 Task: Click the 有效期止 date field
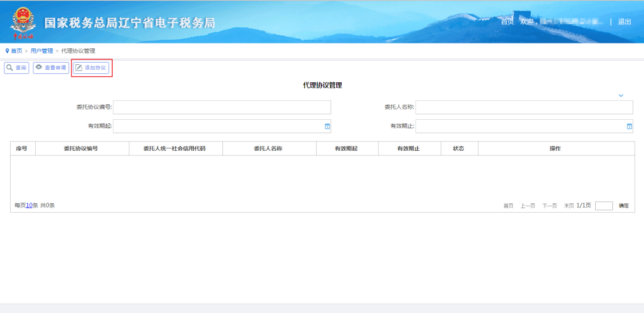pos(524,126)
